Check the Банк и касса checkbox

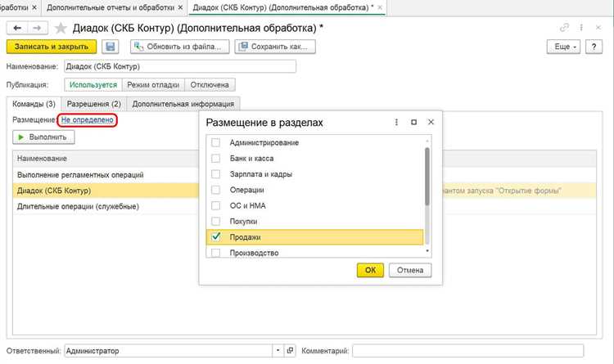(216, 158)
